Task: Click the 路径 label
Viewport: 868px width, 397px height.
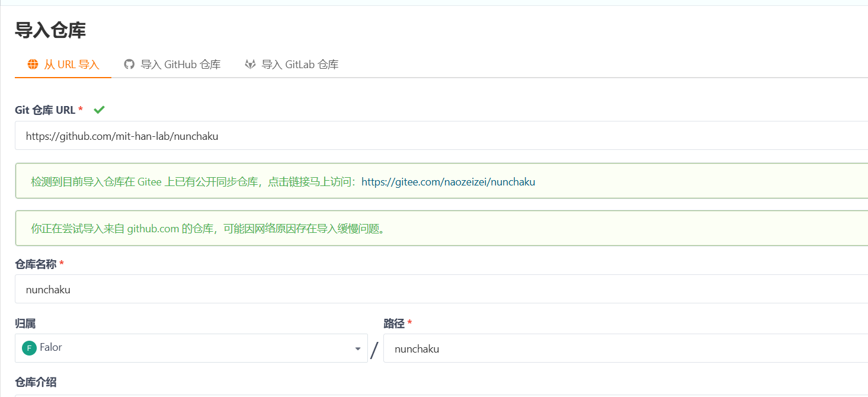Action: [x=394, y=323]
